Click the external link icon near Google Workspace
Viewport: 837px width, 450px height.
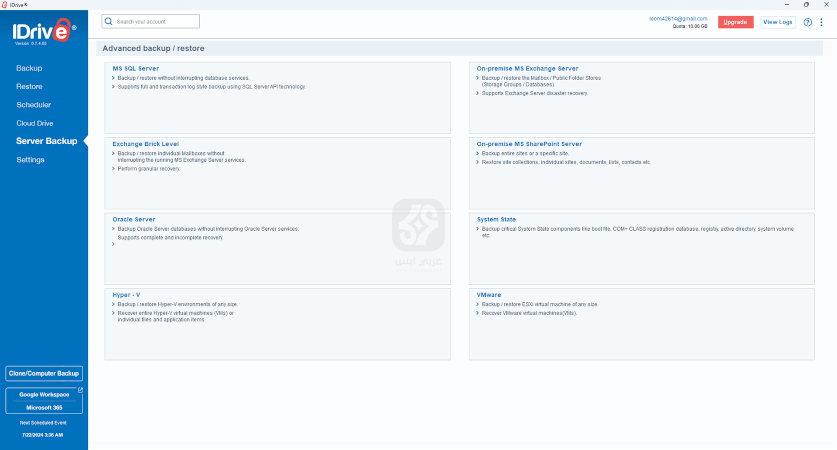click(80, 391)
